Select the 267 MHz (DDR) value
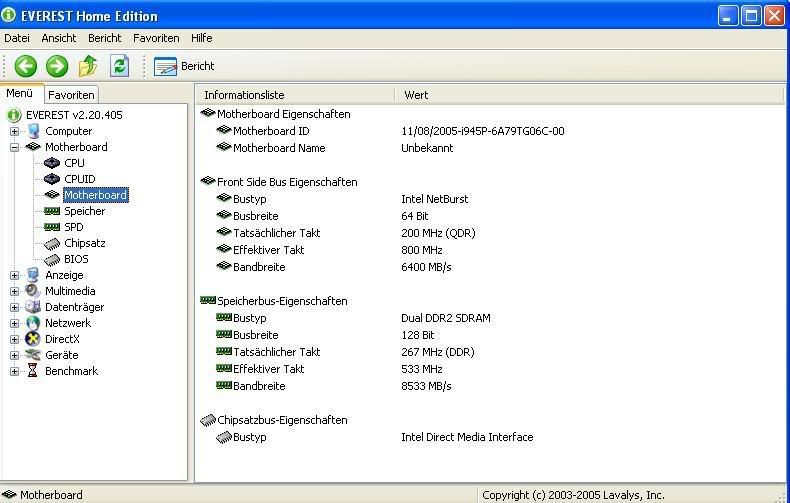 pyautogui.click(x=438, y=352)
